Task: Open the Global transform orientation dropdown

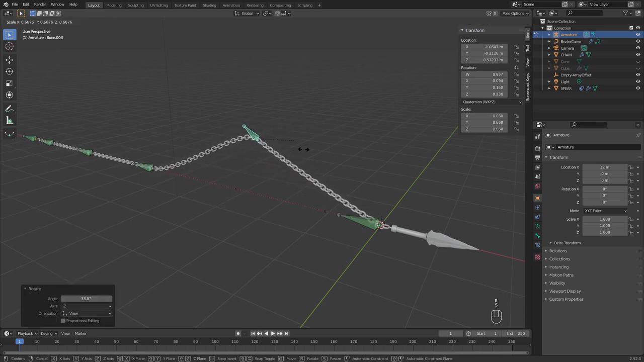Action: pyautogui.click(x=247, y=13)
